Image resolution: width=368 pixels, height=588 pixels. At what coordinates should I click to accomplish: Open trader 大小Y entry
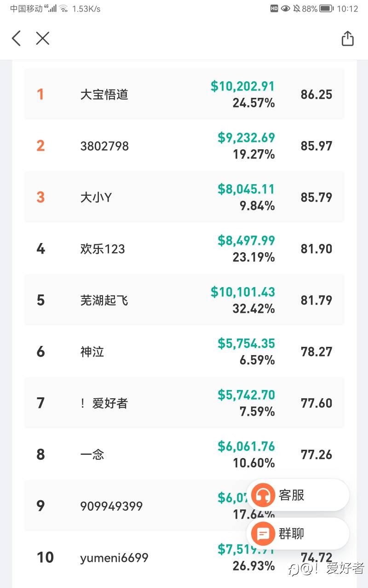(96, 198)
